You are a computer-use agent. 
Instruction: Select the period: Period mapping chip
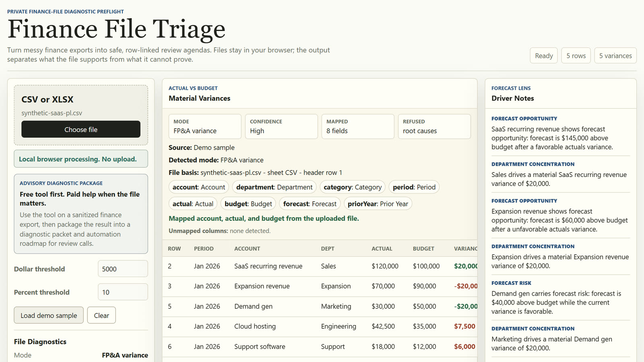coord(414,187)
